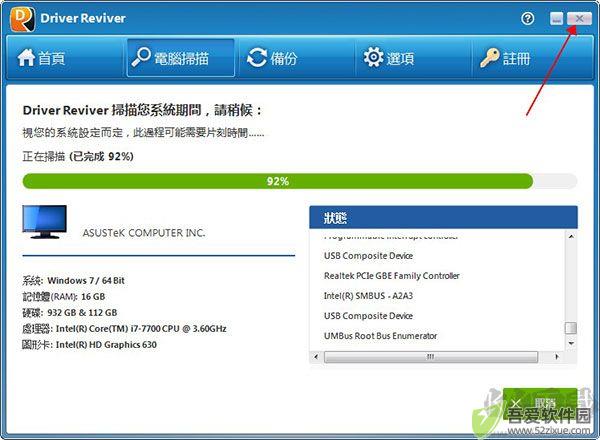The image size is (600, 440).
Task: Click the 狀態 status panel header
Action: 443,217
